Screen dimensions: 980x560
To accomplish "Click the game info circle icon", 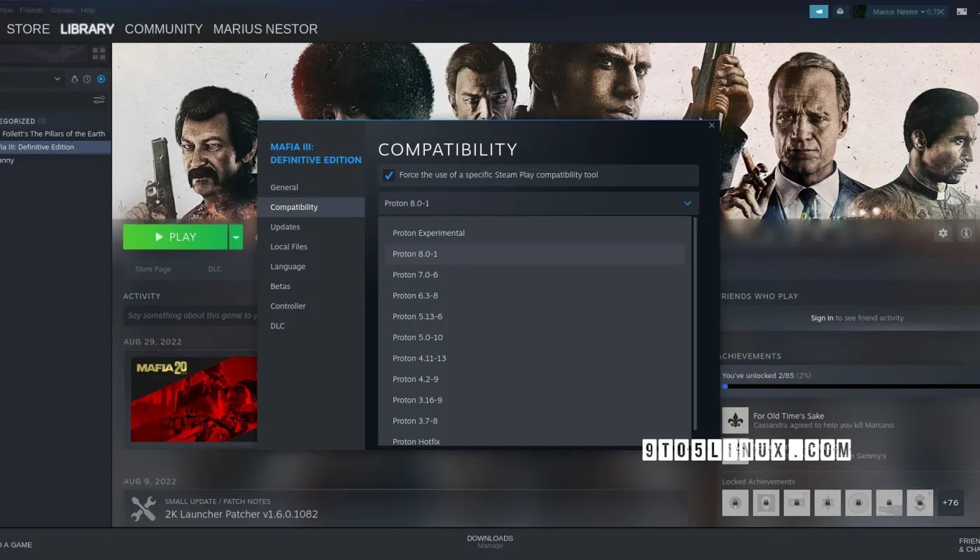I will coord(965,233).
